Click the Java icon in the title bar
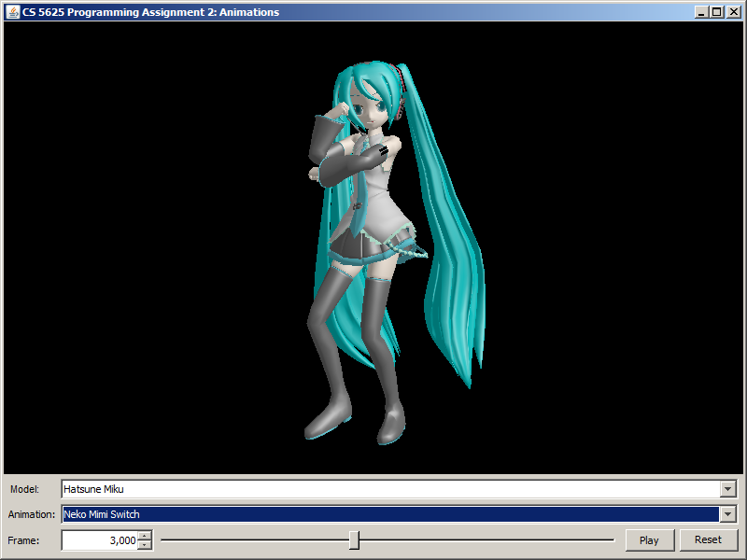Image resolution: width=747 pixels, height=560 pixels. [x=13, y=12]
